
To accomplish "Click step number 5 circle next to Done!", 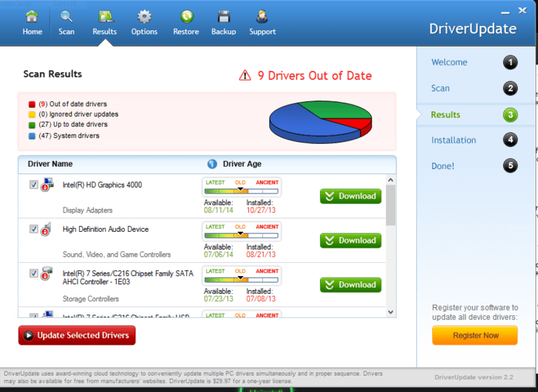I will [510, 166].
